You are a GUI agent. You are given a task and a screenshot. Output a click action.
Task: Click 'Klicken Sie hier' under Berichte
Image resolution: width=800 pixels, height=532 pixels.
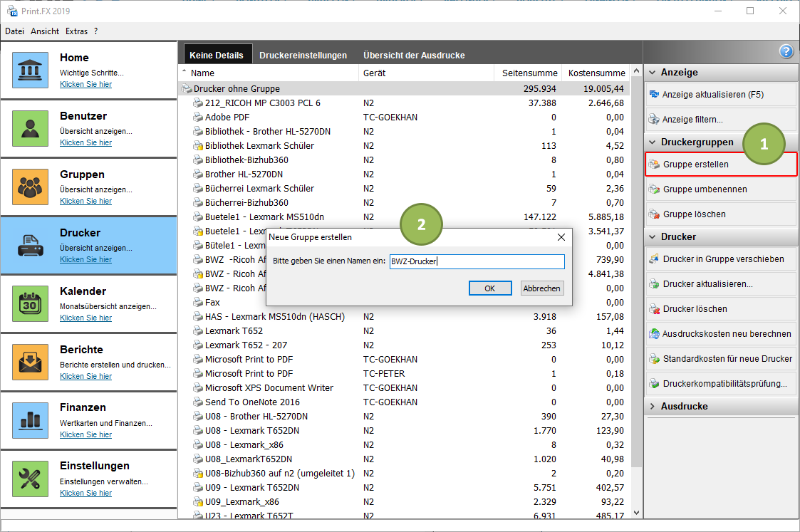[x=85, y=376]
